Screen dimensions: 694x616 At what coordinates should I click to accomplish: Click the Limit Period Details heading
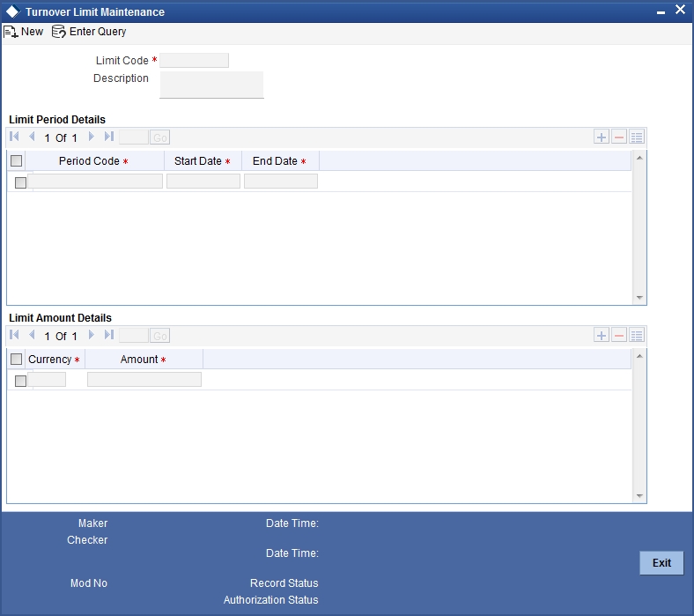pos(57,120)
